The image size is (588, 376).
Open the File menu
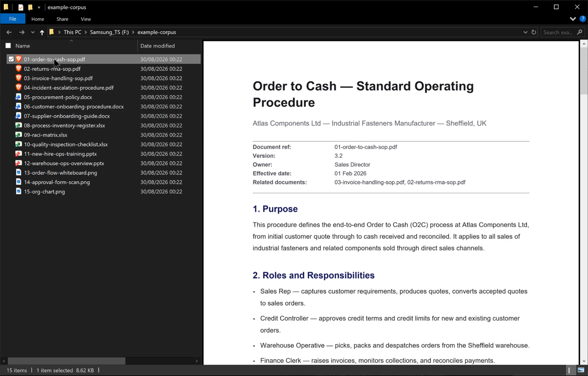(x=13, y=19)
